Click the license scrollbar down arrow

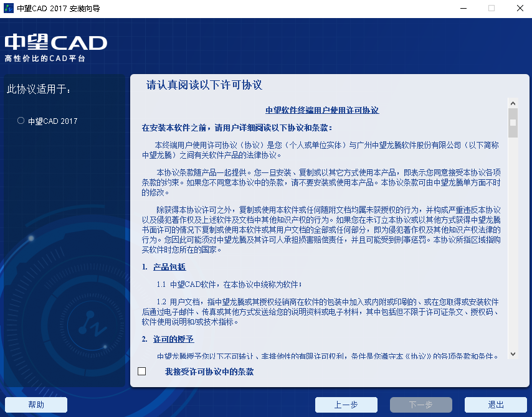tap(513, 354)
